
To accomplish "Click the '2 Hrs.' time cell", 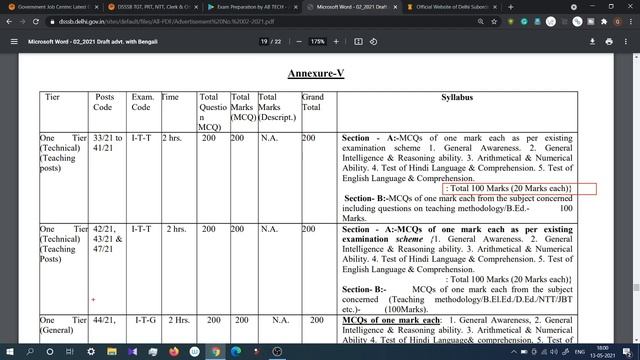I will [179, 320].
